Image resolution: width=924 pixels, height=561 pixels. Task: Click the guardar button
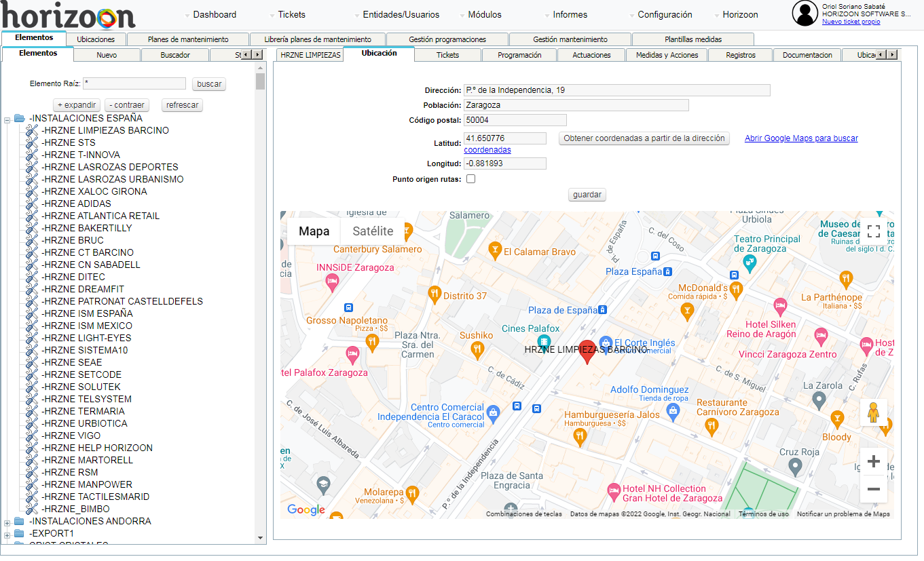click(x=587, y=195)
